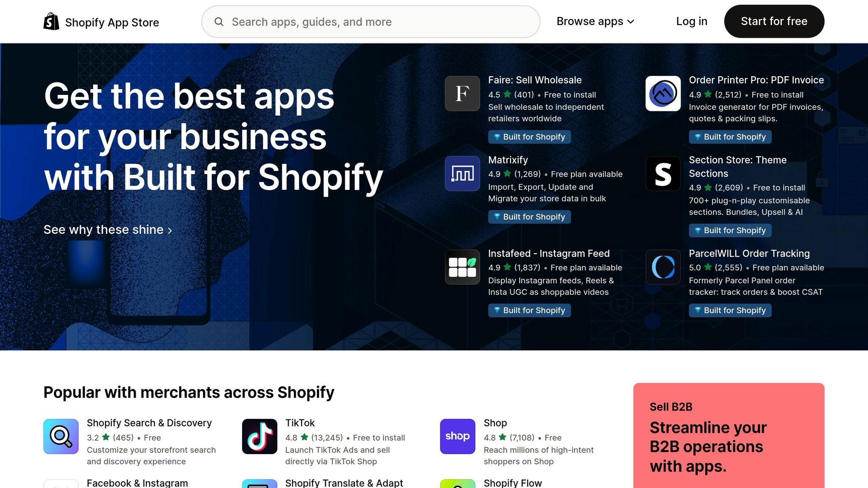Open Shopify Search & Discovery title

[149, 423]
